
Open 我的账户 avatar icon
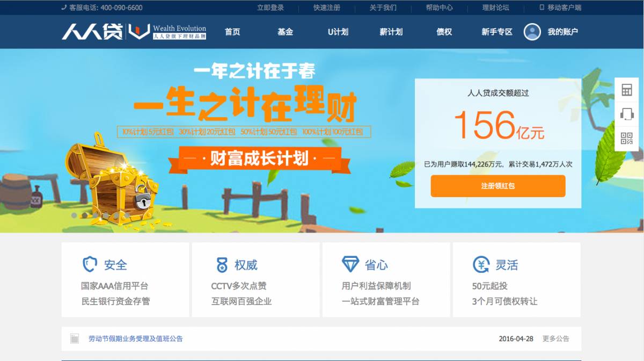532,32
